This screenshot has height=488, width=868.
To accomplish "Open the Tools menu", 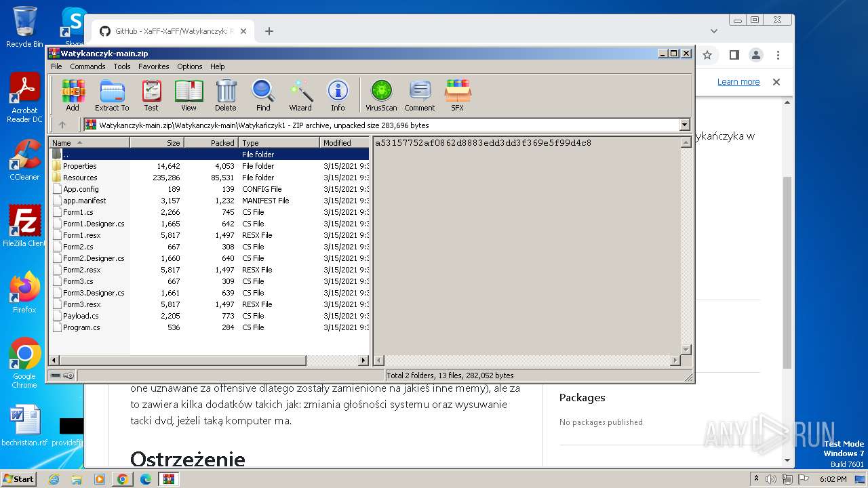I will [122, 66].
